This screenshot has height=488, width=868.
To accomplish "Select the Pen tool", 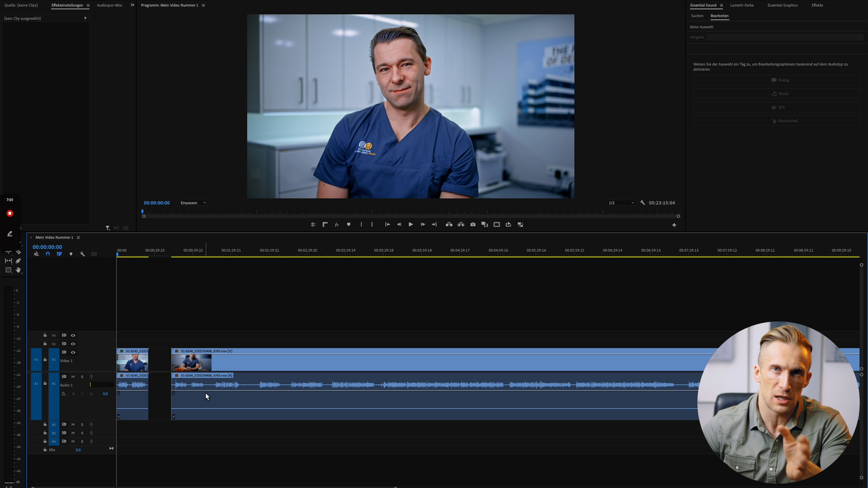I will [x=18, y=261].
